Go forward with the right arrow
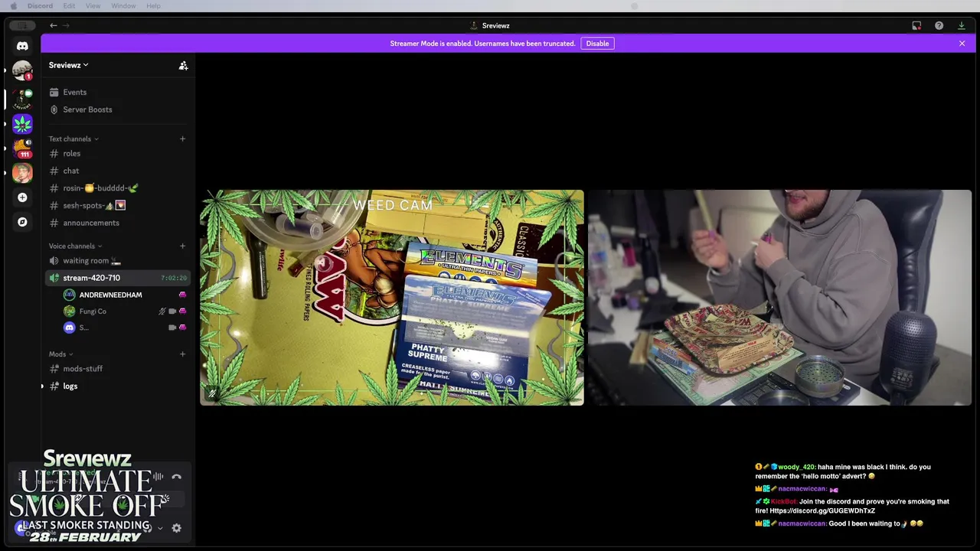Screen dimensions: 980x551 click(x=66, y=25)
